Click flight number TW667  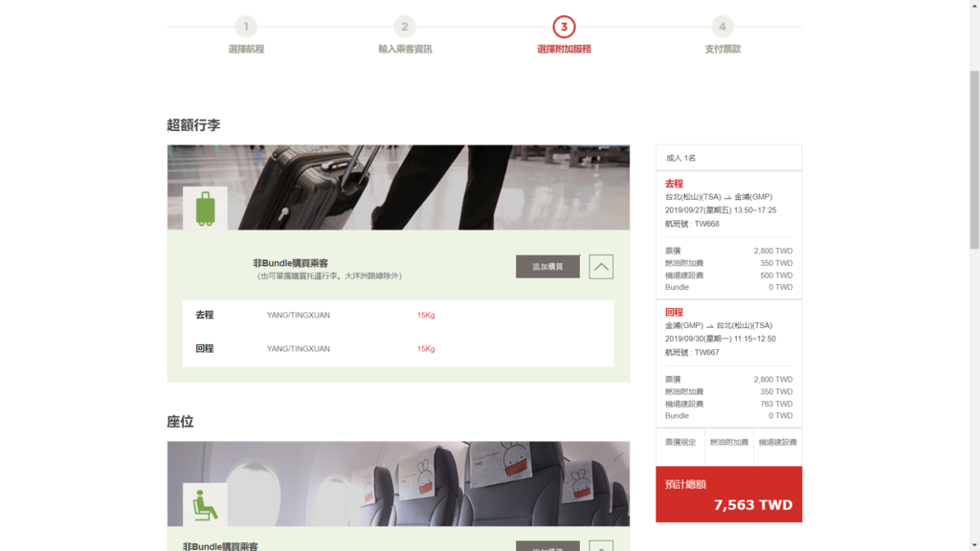pos(706,353)
